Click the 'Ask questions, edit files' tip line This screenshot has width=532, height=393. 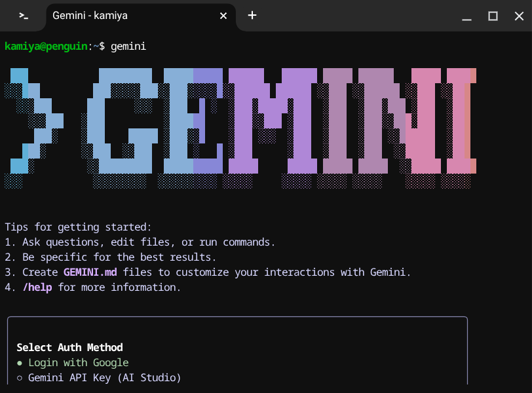[140, 242]
